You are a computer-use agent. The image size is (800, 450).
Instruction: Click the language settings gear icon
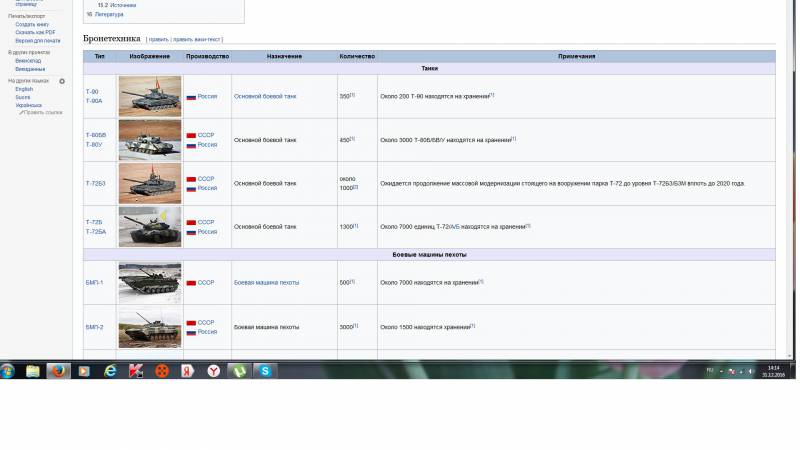click(x=62, y=81)
